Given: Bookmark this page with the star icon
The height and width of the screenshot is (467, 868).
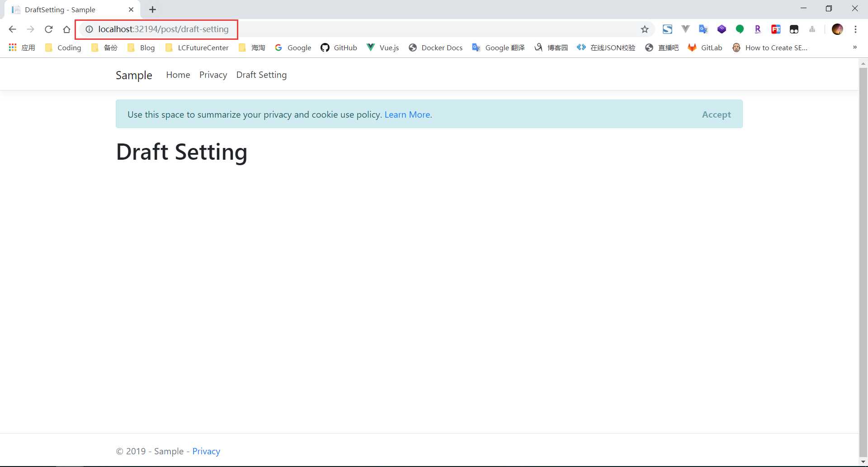Looking at the screenshot, I should click(645, 29).
